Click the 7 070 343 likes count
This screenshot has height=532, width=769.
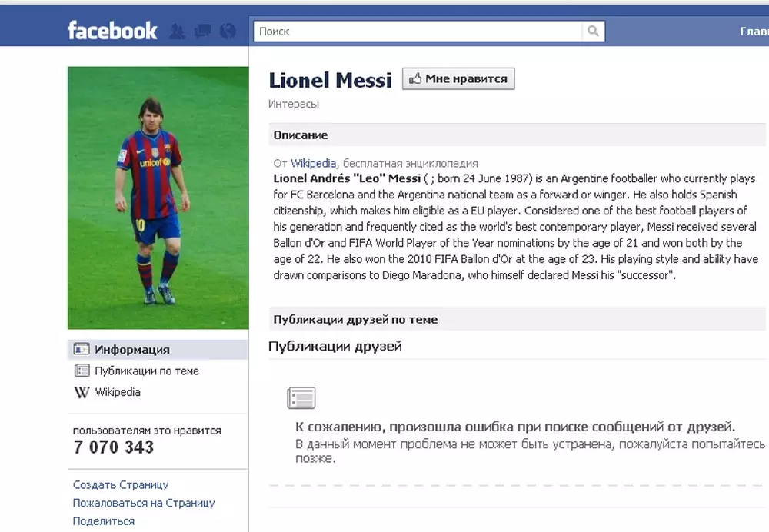114,447
